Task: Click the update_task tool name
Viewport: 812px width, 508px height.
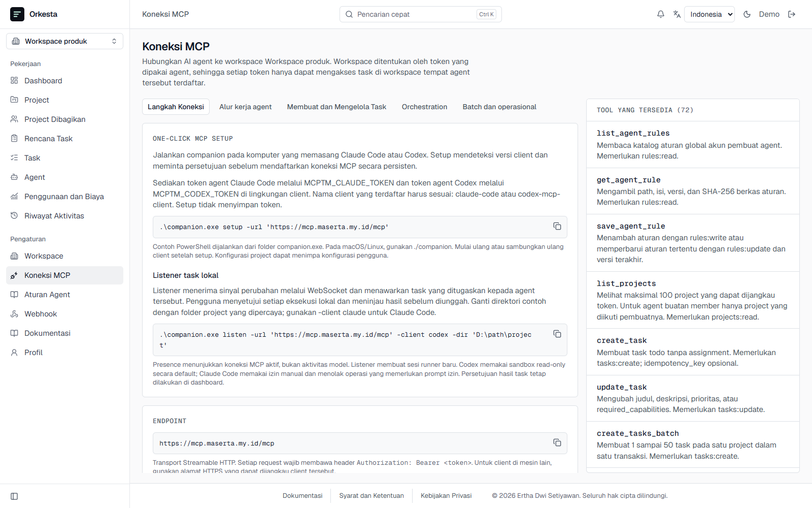Action: (622, 387)
